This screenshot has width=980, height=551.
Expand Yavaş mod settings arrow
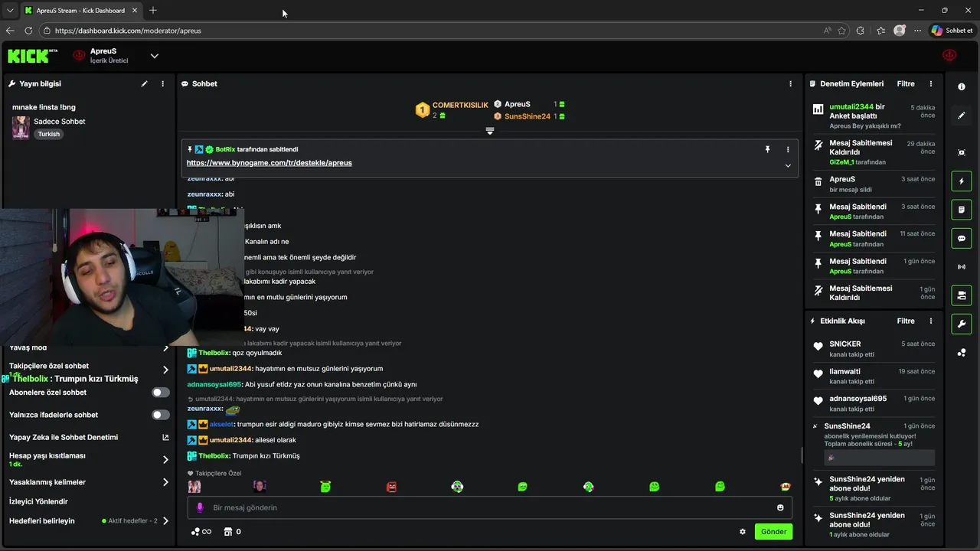165,348
